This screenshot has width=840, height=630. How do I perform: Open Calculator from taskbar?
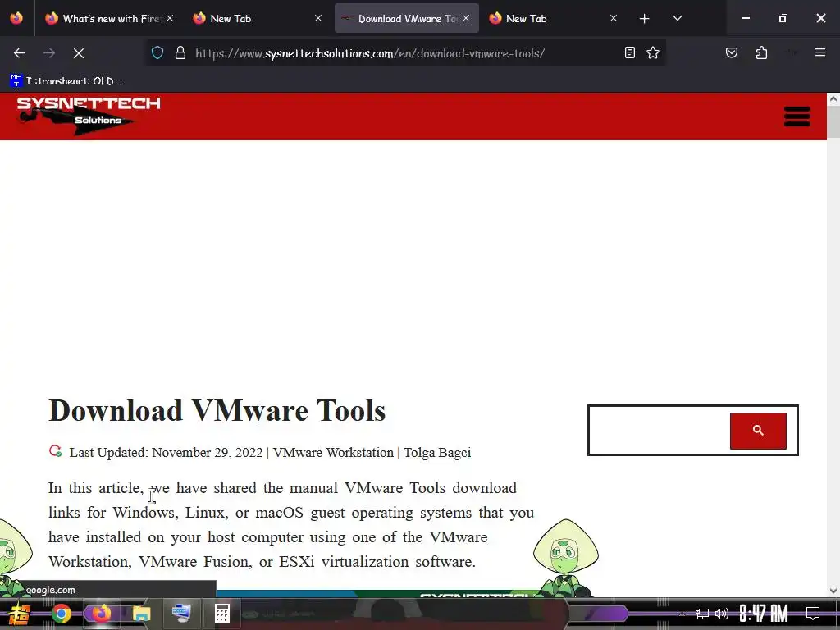click(221, 614)
